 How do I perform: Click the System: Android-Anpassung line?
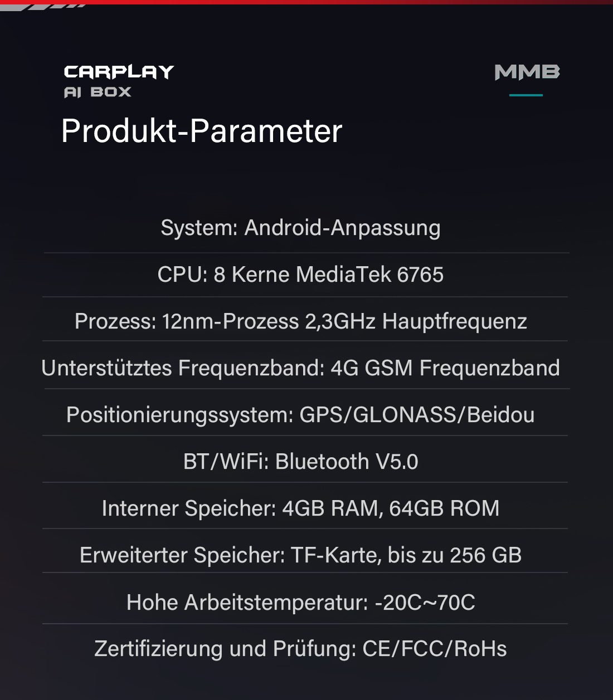click(300, 228)
